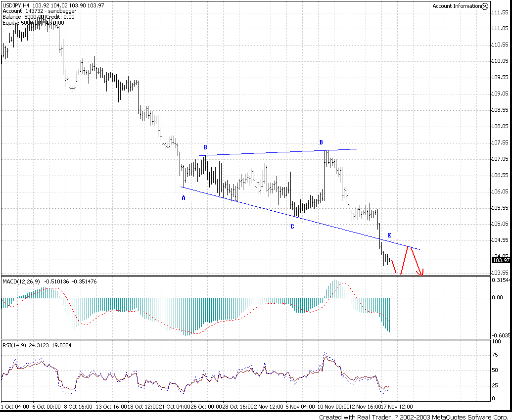The width and height of the screenshot is (512, 420).
Task: Click the 2 Nov 12:00 date label
Action: click(269, 407)
